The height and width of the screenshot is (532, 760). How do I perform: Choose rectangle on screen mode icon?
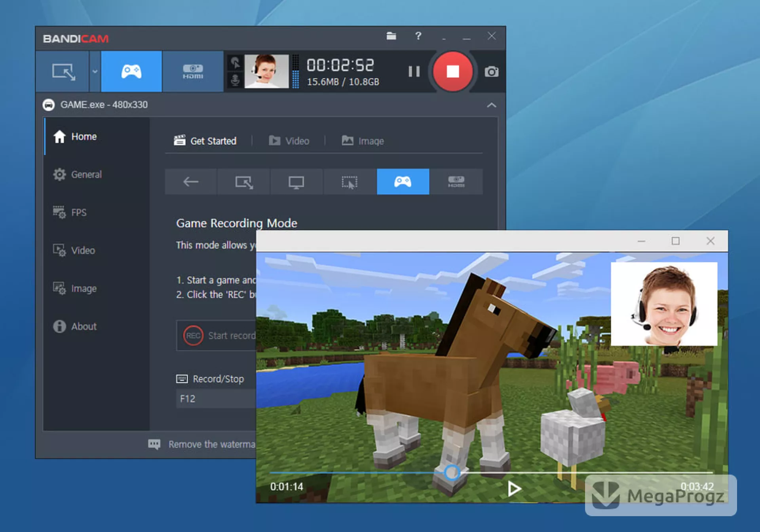tap(244, 182)
